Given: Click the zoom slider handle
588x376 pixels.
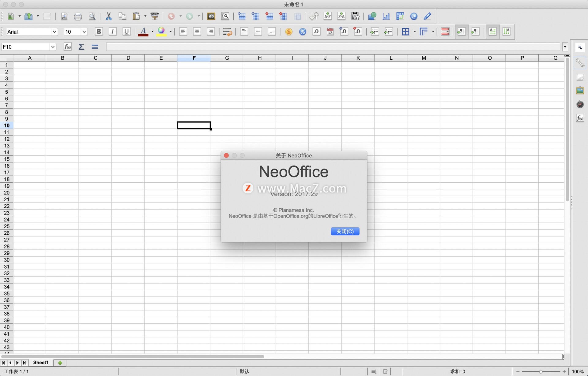Looking at the screenshot, I should [541, 371].
